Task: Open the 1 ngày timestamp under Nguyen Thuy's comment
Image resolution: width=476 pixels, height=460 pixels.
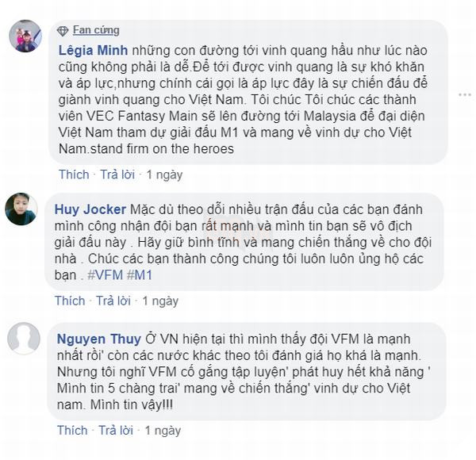Action: [162, 430]
